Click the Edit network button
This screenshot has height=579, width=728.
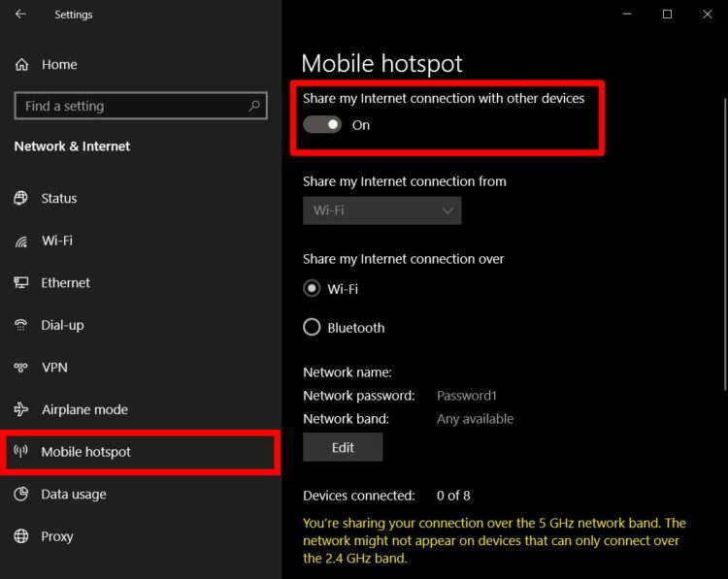coord(343,447)
